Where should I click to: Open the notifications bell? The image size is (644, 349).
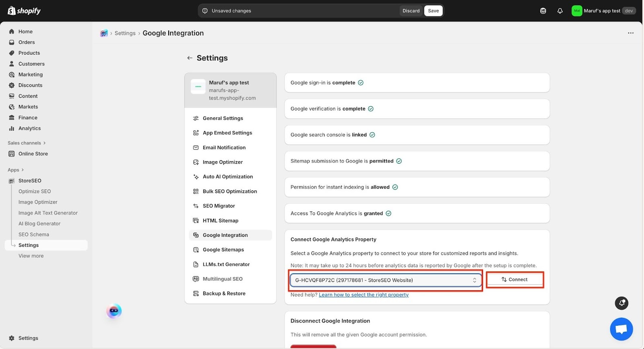click(x=560, y=11)
